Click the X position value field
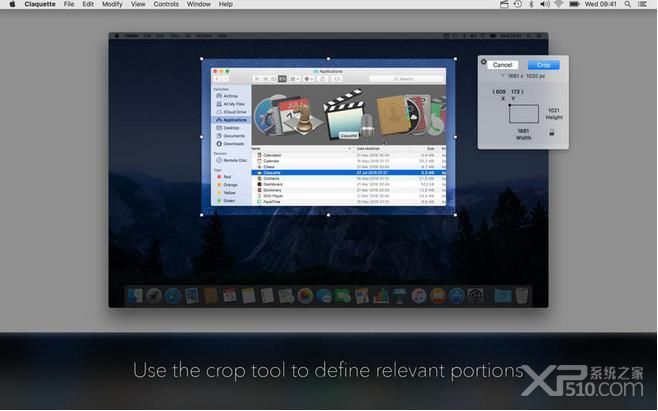 tap(499, 92)
